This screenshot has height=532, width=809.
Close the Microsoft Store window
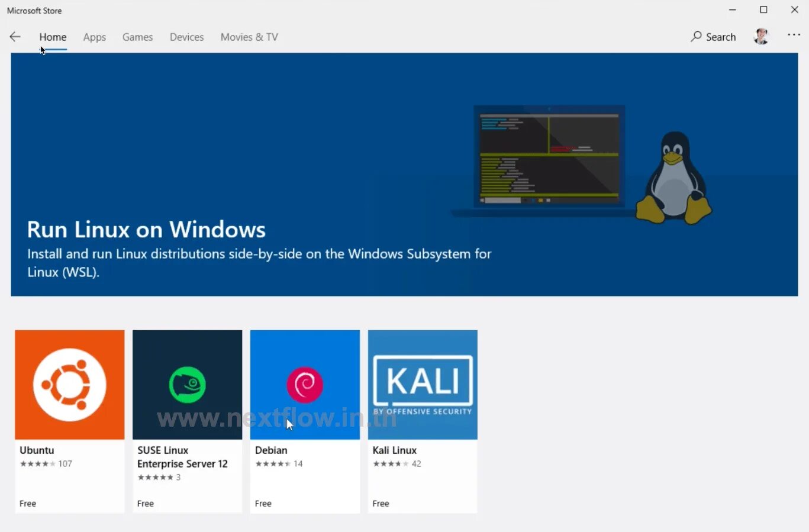795,10
